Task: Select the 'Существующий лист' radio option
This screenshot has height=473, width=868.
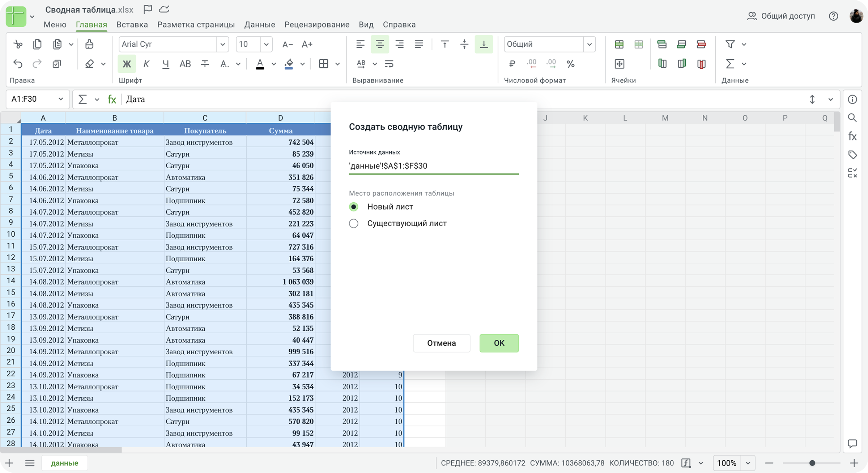Action: tap(354, 223)
